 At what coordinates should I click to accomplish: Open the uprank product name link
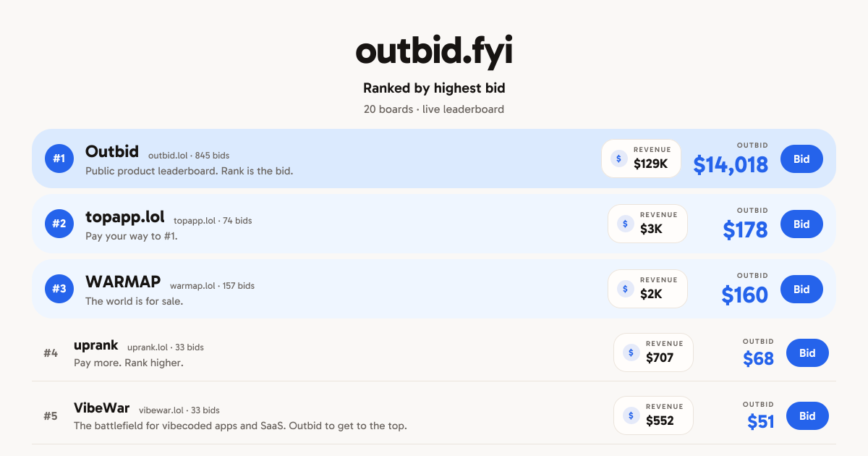click(96, 345)
